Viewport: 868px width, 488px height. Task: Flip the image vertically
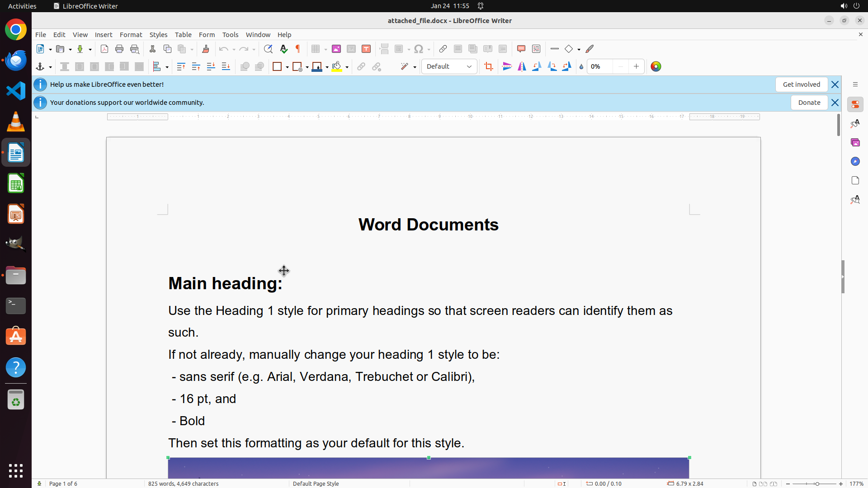pyautogui.click(x=507, y=66)
